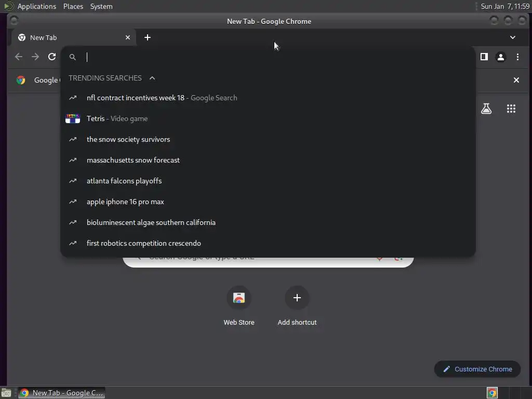The image size is (532, 399).
Task: Select the Tetris video game suggestion
Action: pyautogui.click(x=268, y=118)
